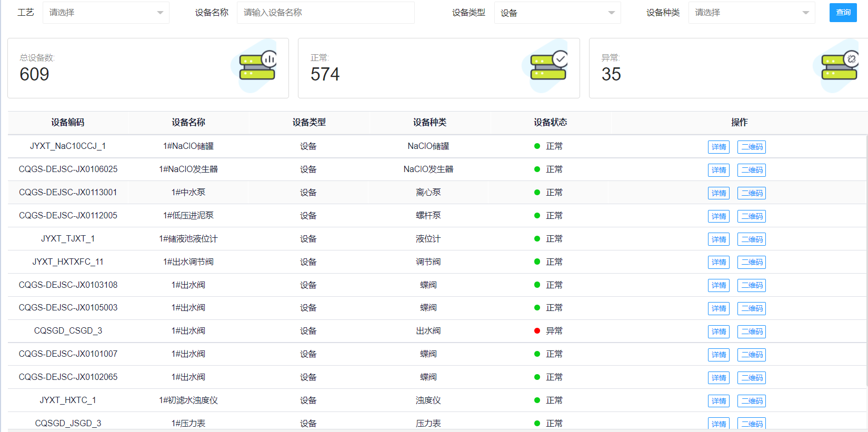Focus the 设备名称 input field
The image size is (868, 432).
325,13
